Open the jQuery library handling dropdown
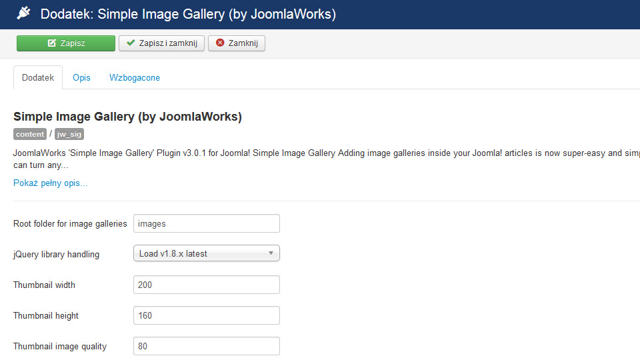Image resolution: width=640 pixels, height=364 pixels. (x=207, y=253)
